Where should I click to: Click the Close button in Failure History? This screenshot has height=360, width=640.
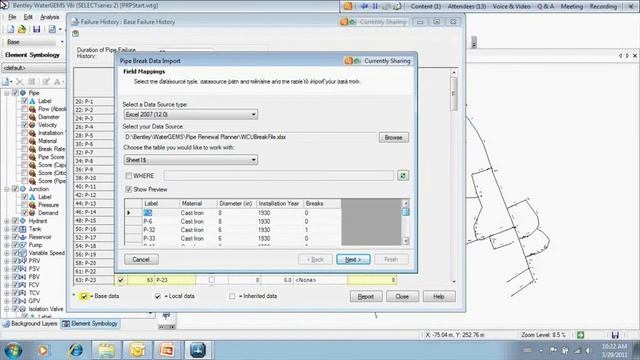click(x=402, y=296)
